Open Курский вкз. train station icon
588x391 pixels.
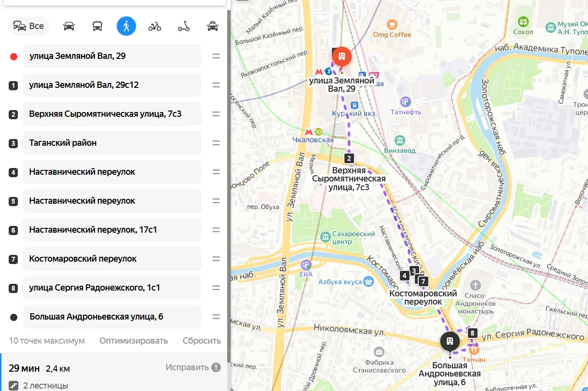click(355, 104)
